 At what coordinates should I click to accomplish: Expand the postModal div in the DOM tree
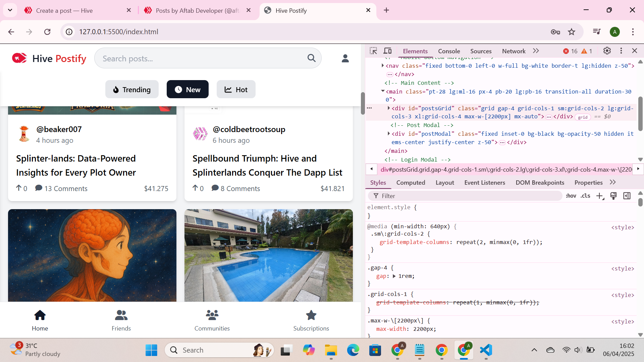pos(389,133)
